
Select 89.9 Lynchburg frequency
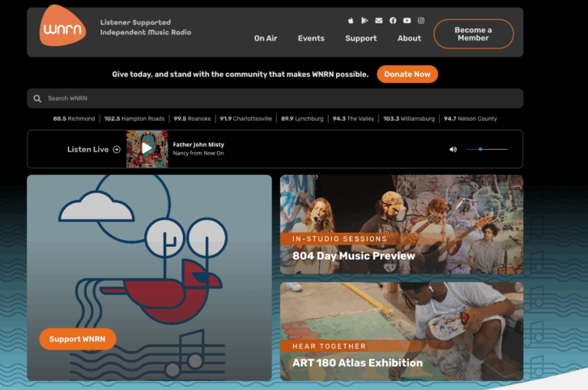[x=302, y=119]
